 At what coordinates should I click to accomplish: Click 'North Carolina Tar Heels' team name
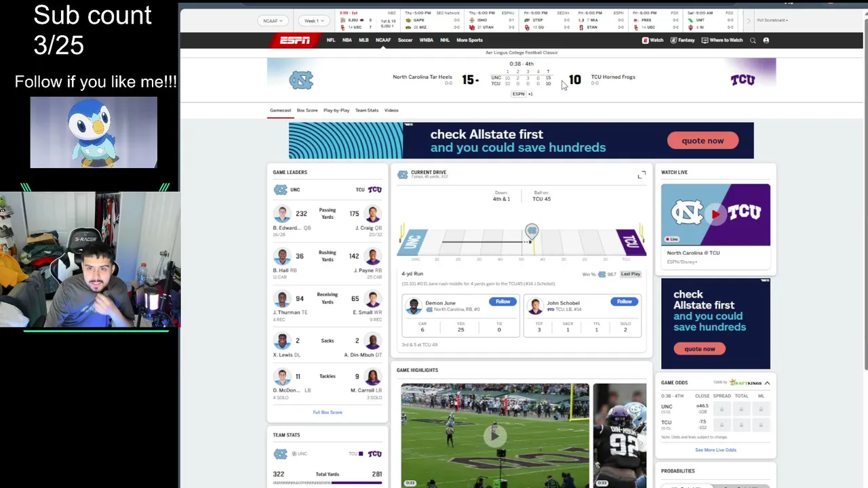[x=422, y=77]
